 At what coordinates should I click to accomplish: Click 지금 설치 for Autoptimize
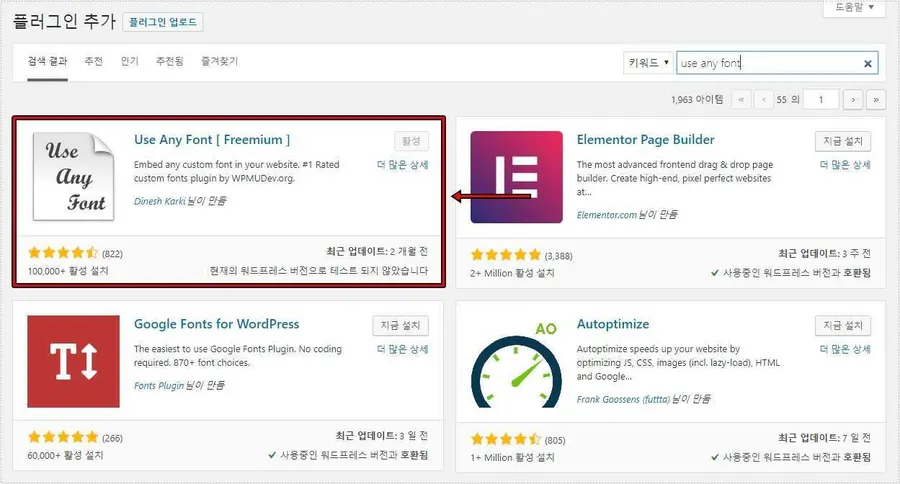pyautogui.click(x=843, y=326)
